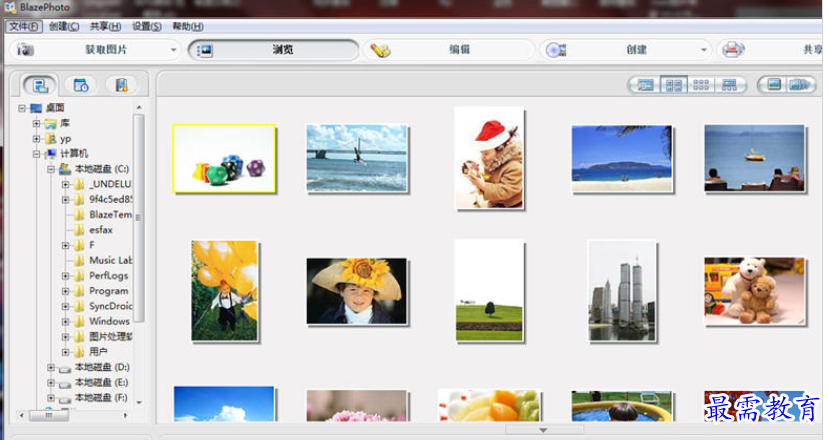Select the calendar view tab icon
Screen dimensions: 828x440
80,85
